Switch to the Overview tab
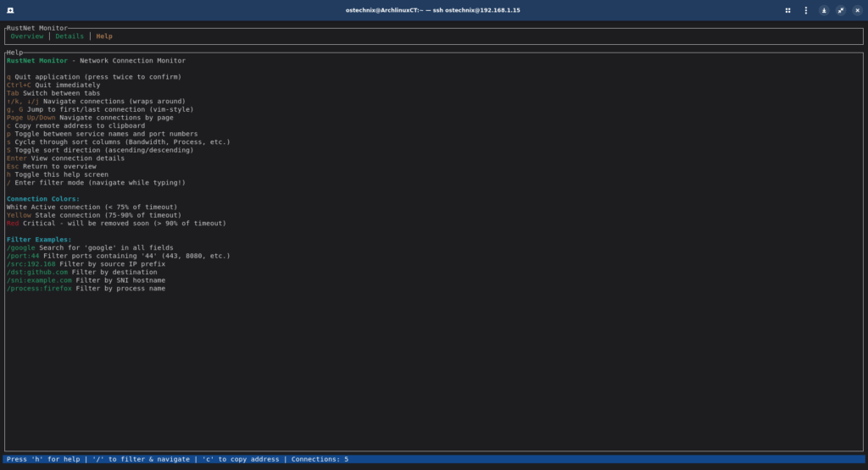The image size is (868, 470). tap(26, 36)
